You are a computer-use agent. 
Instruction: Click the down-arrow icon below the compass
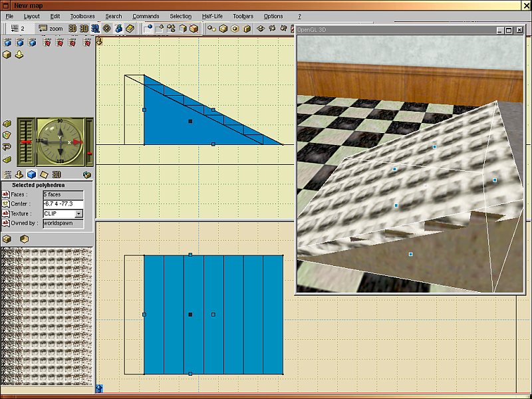(x=19, y=174)
